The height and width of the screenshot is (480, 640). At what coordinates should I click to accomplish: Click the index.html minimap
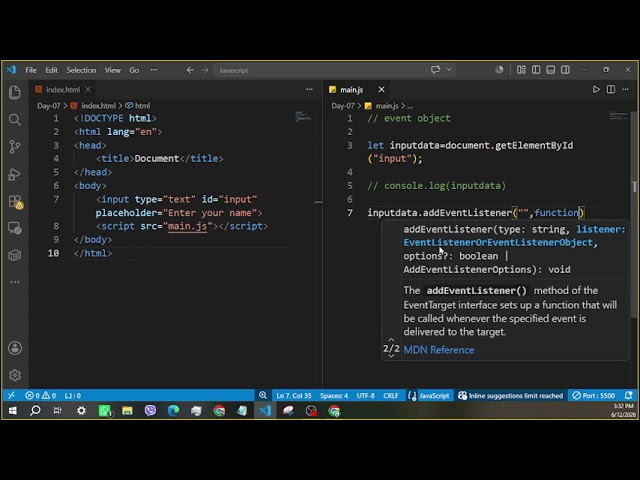pos(302,118)
